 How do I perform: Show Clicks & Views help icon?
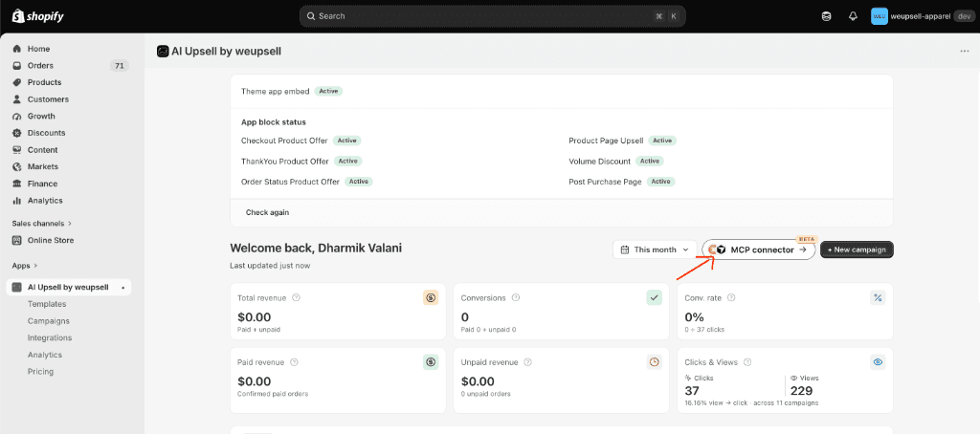[x=747, y=362]
